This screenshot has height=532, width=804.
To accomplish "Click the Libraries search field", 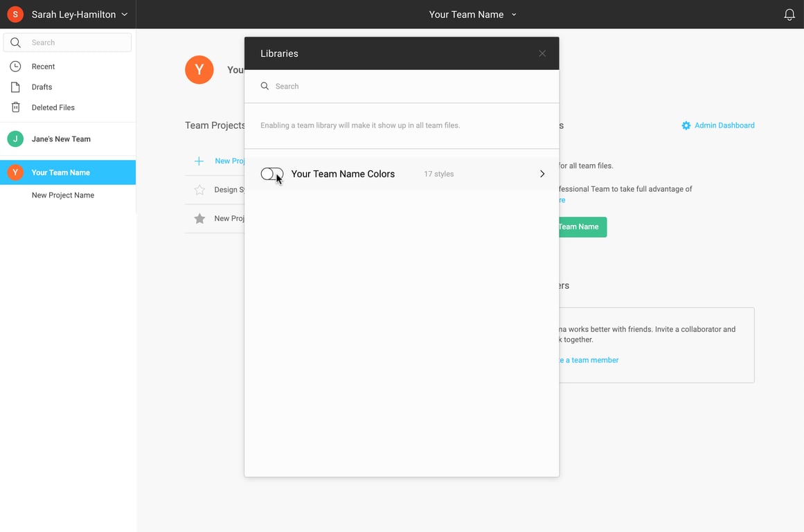I will coord(409,87).
